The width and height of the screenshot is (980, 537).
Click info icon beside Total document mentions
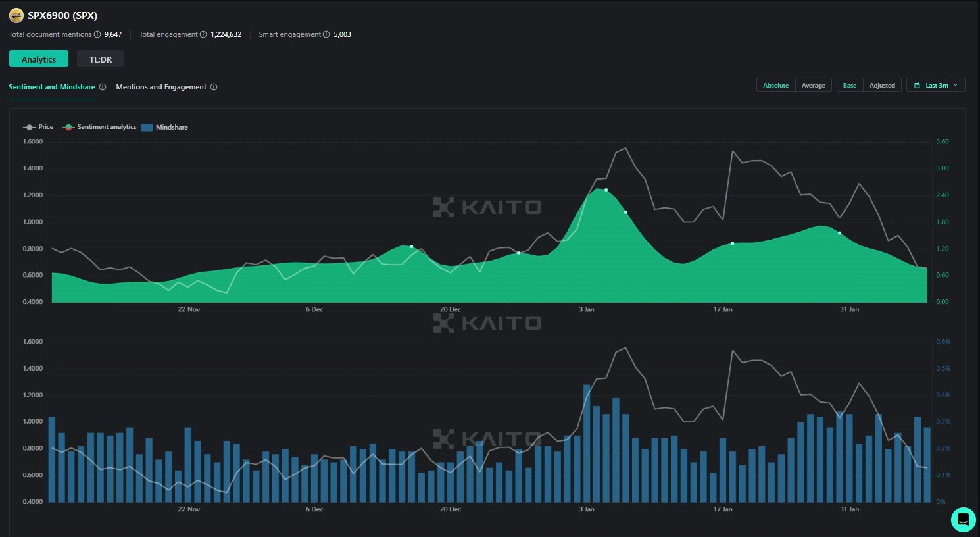tap(97, 34)
